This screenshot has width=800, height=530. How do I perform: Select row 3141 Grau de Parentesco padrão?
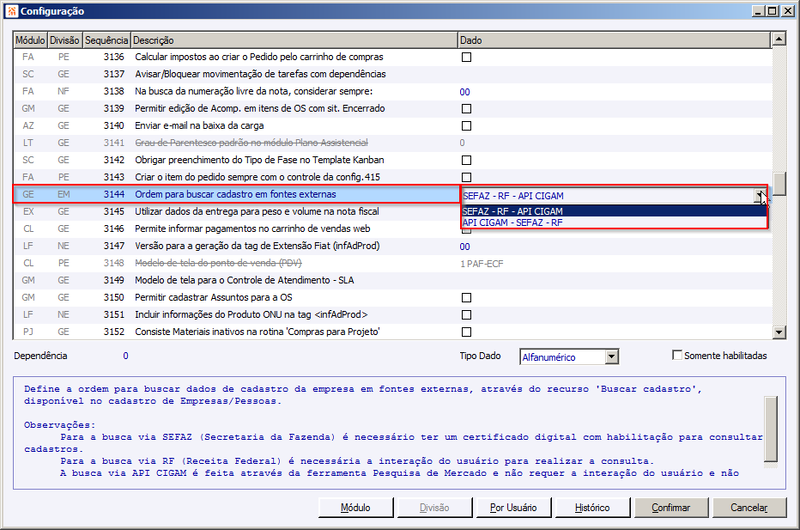point(392,143)
